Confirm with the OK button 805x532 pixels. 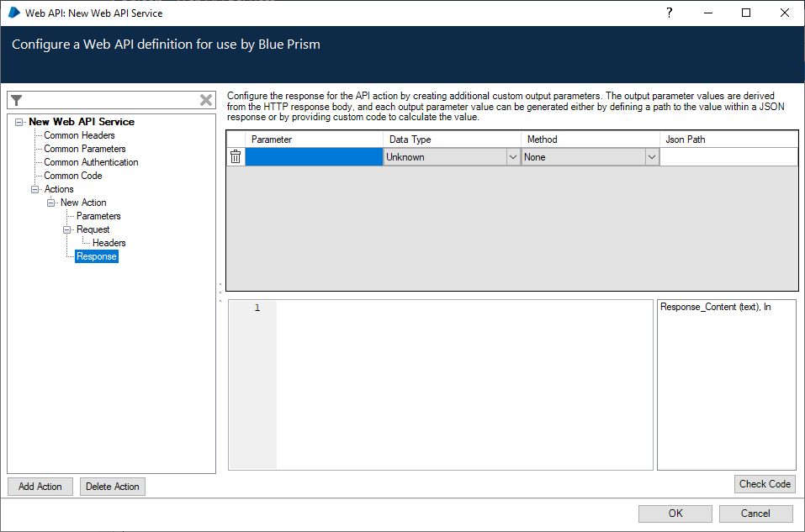pyautogui.click(x=675, y=514)
